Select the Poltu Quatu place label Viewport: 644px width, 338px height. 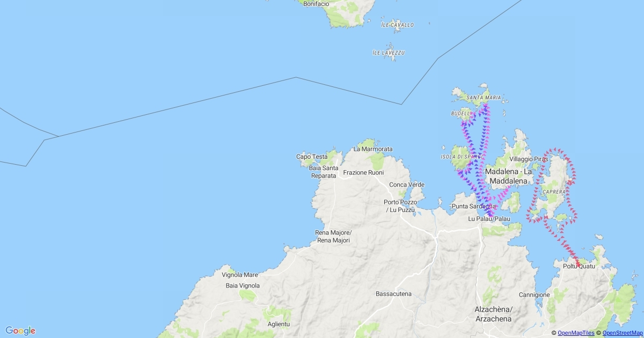(579, 266)
